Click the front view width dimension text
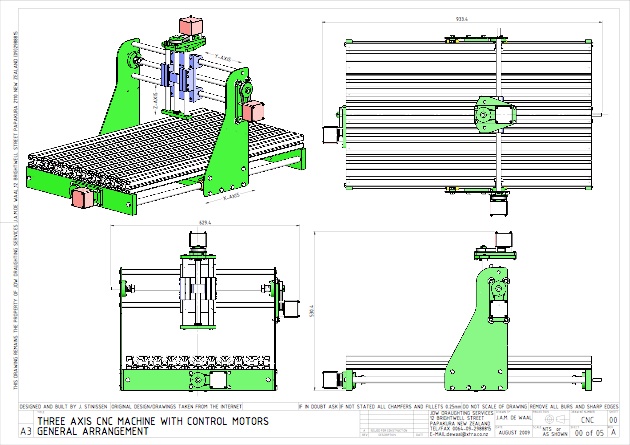 pyautogui.click(x=205, y=223)
